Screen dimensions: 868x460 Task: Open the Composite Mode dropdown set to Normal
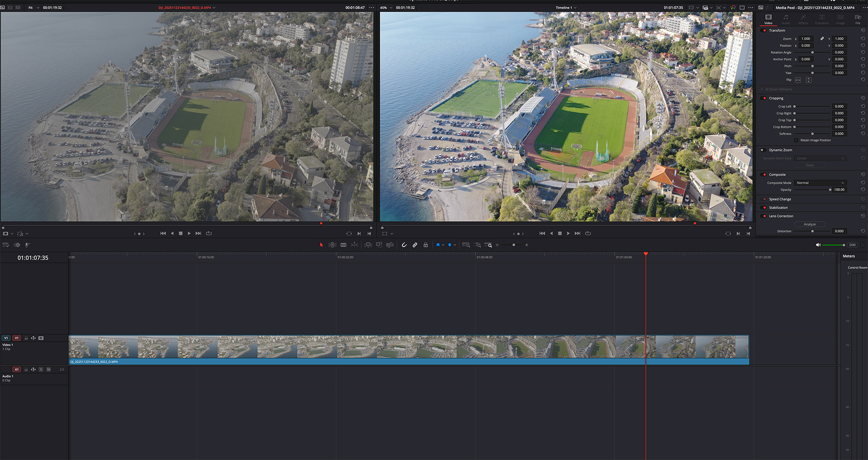(x=820, y=183)
